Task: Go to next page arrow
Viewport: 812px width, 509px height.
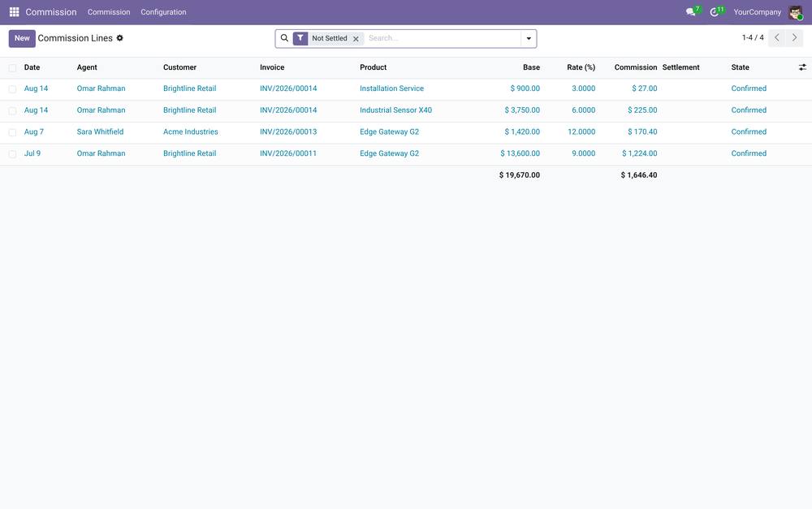Action: pos(794,38)
